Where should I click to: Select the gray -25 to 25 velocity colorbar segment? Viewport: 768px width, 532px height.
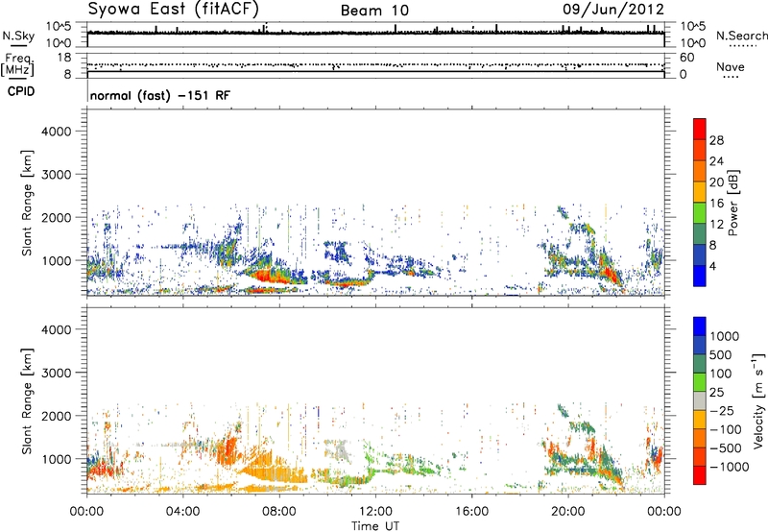pos(700,400)
